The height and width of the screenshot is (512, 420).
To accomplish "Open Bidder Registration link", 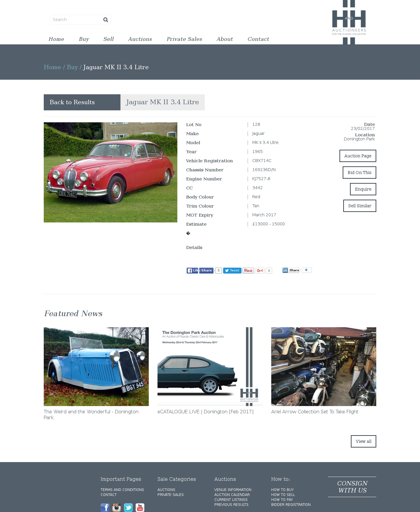I will click(x=291, y=505).
